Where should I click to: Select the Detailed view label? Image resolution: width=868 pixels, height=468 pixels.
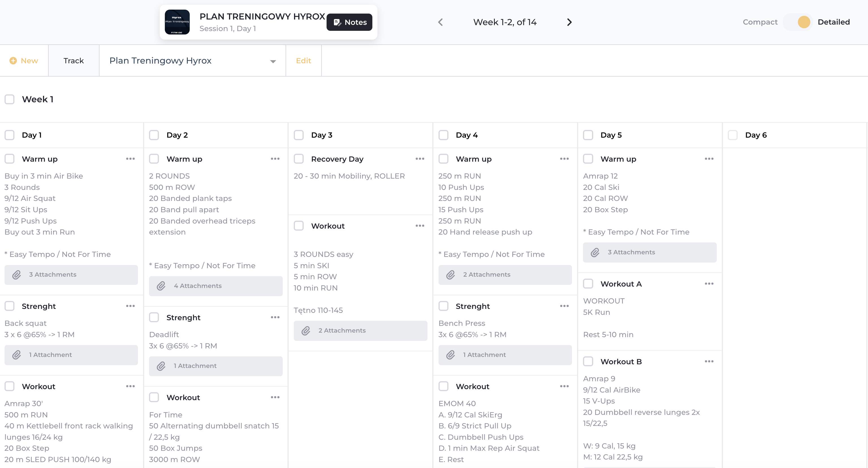pyautogui.click(x=834, y=22)
